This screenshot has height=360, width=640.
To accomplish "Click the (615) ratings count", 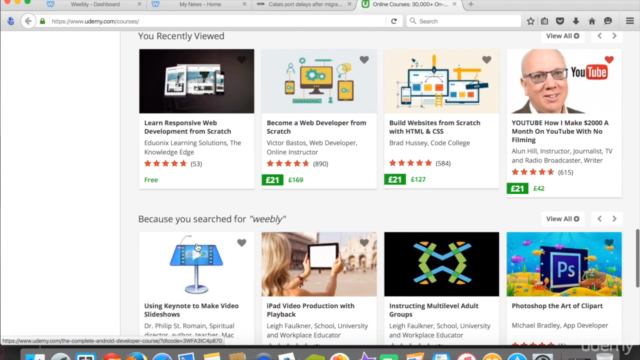I will click(x=565, y=172).
